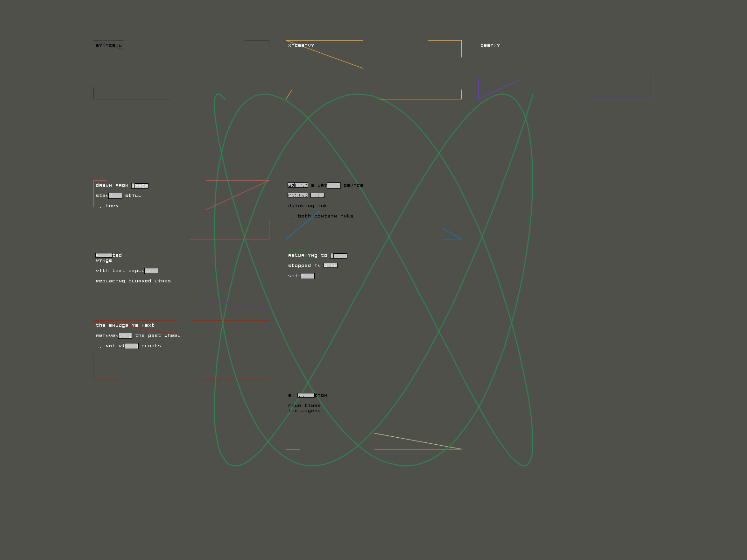Click the small orange V mark
Screen dimensions: 747x560
pyautogui.click(x=288, y=95)
